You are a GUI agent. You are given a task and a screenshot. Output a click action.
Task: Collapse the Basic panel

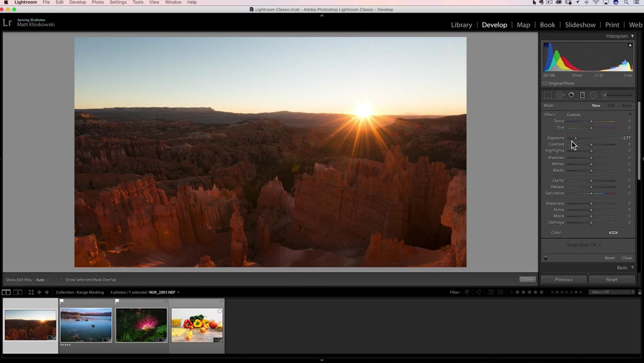pyautogui.click(x=632, y=267)
